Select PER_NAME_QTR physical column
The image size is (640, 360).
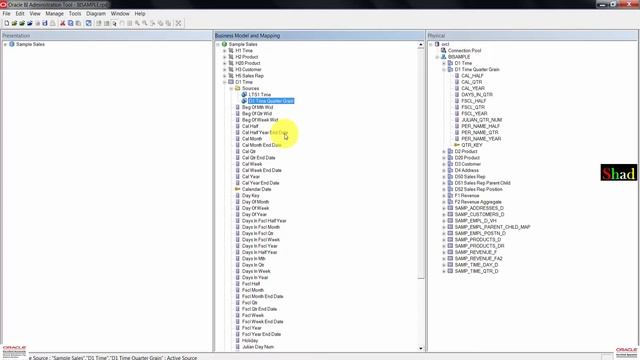click(x=480, y=132)
